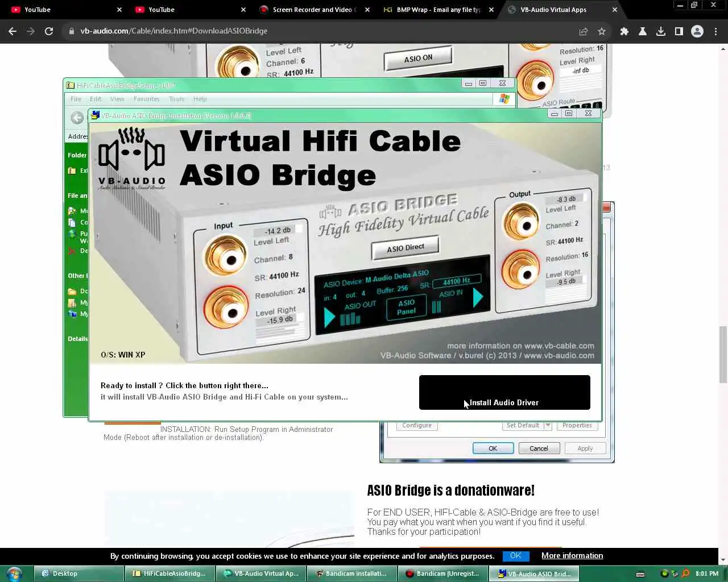This screenshot has height=582, width=728.
Task: Expand the Folder tasks section in Explorer
Action: coord(77,155)
